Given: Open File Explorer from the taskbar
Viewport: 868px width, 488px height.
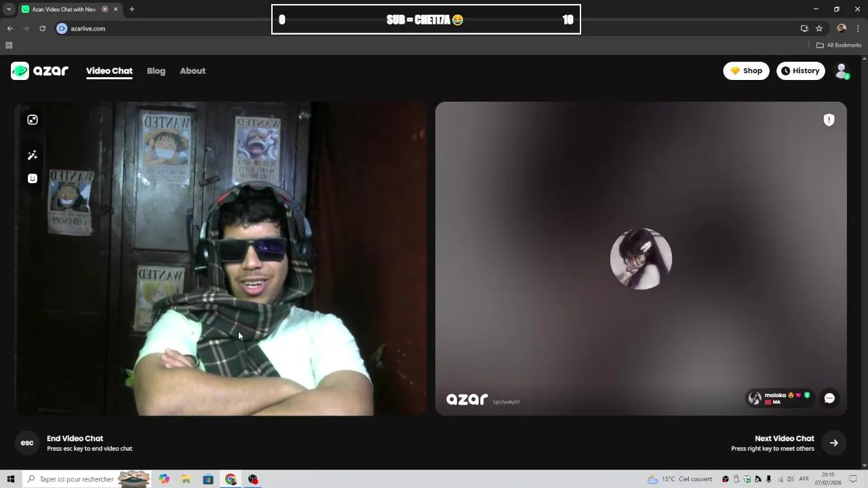Looking at the screenshot, I should pos(186,479).
